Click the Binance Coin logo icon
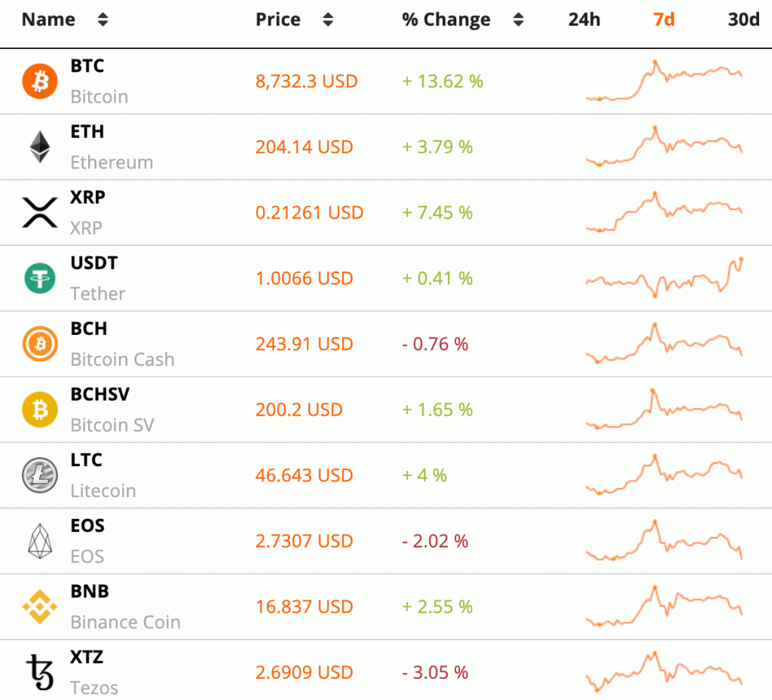 coord(40,606)
